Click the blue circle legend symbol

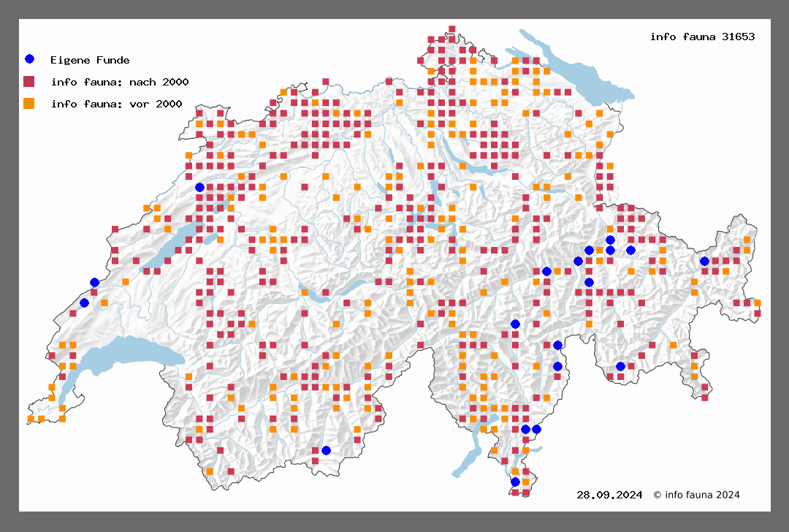click(29, 59)
